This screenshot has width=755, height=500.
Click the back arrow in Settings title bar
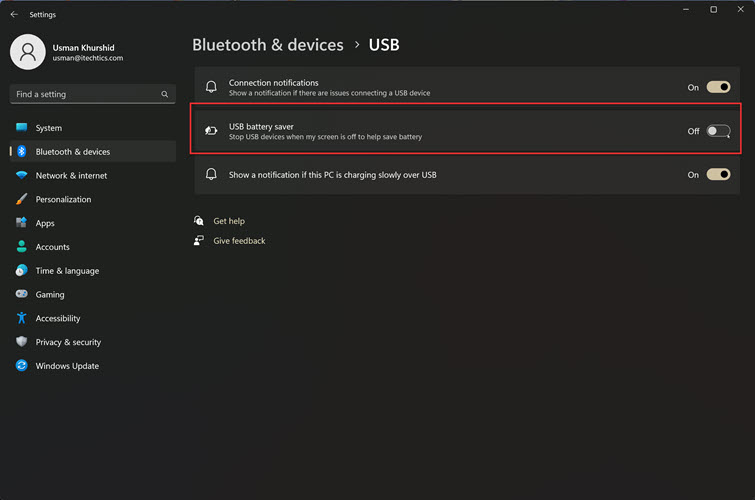(14, 14)
